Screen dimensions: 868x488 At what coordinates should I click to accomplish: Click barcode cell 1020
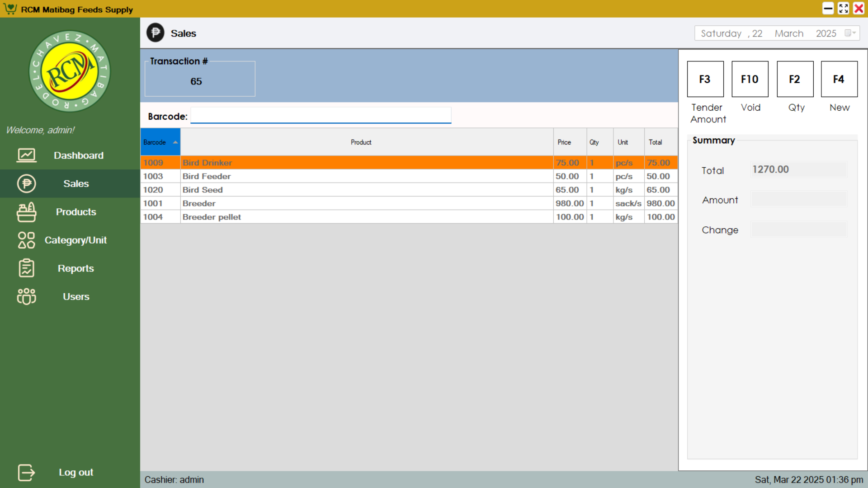click(160, 190)
